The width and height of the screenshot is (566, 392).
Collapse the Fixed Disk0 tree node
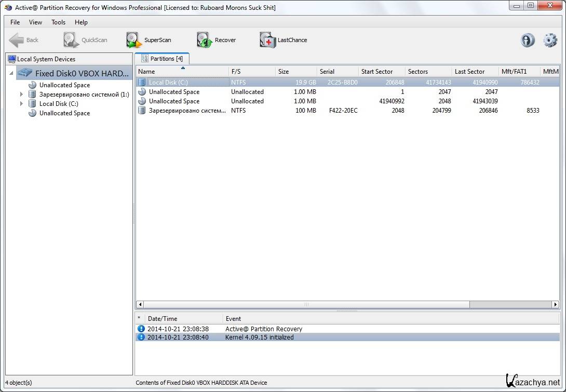coord(11,73)
